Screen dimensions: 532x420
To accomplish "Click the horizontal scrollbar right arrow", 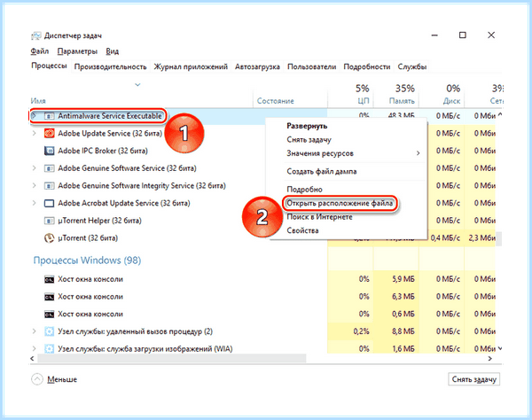I will [489, 358].
